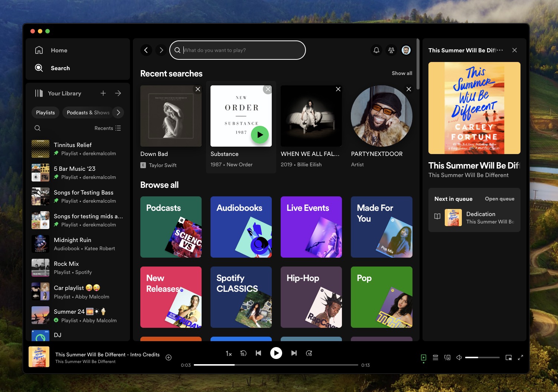Open more options in Now Playing panel
The height and width of the screenshot is (392, 558).
coord(500,50)
